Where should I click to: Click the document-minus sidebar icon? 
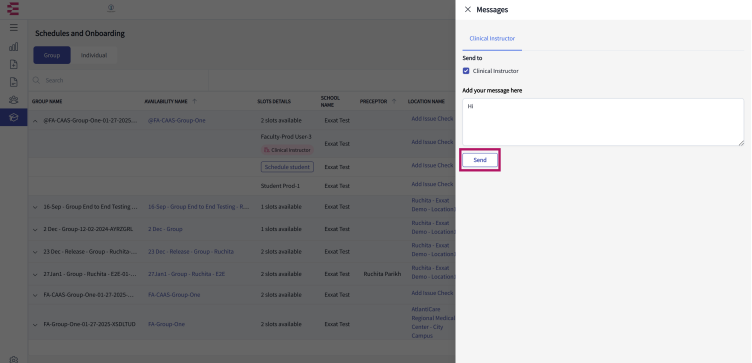tap(13, 82)
